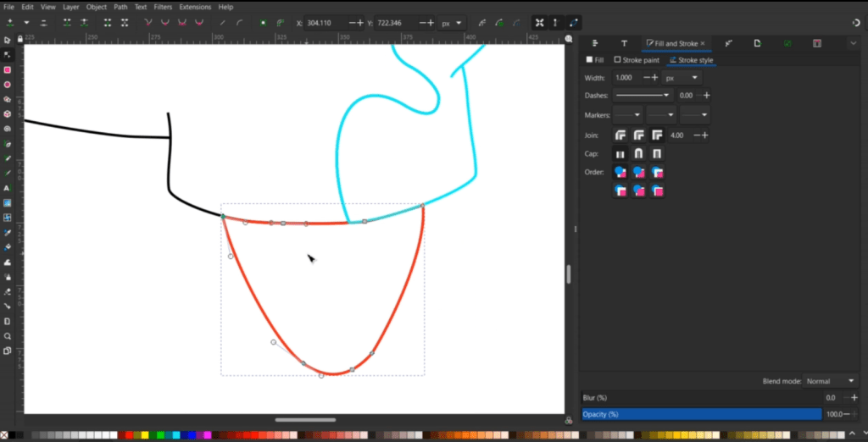This screenshot has width=868, height=442.
Task: Select the square cap style
Action: pyautogui.click(x=657, y=154)
